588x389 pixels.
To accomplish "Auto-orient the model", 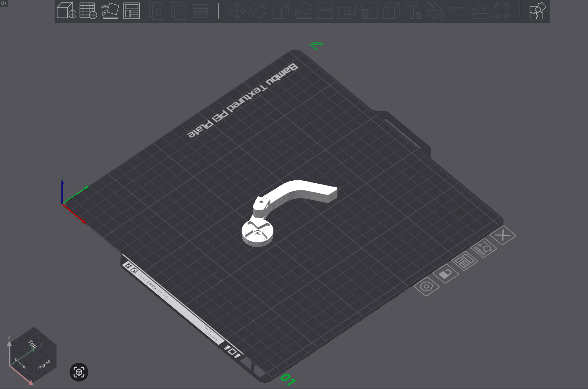I will [x=110, y=11].
